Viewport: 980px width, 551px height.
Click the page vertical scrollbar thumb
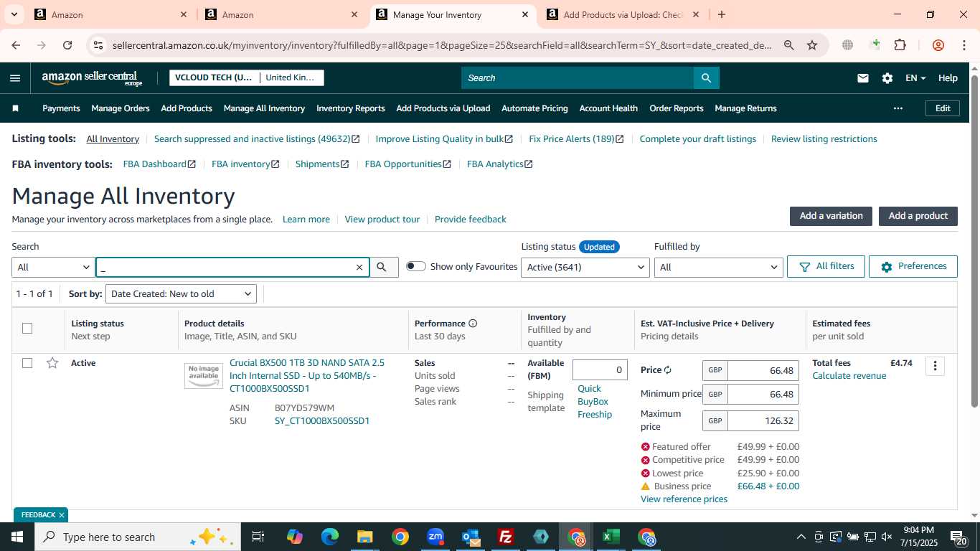pyautogui.click(x=974, y=240)
